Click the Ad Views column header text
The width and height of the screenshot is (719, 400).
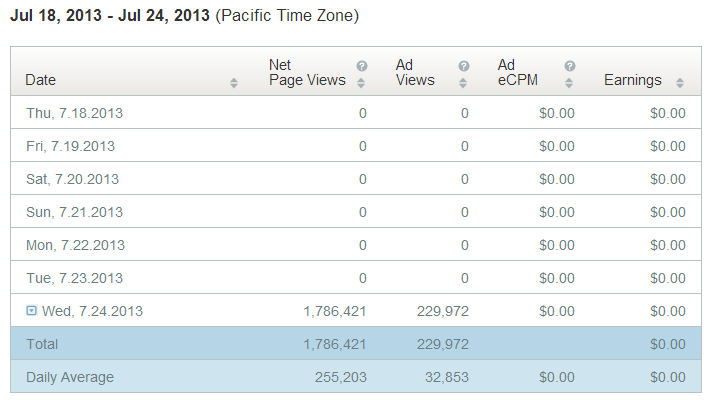click(415, 72)
